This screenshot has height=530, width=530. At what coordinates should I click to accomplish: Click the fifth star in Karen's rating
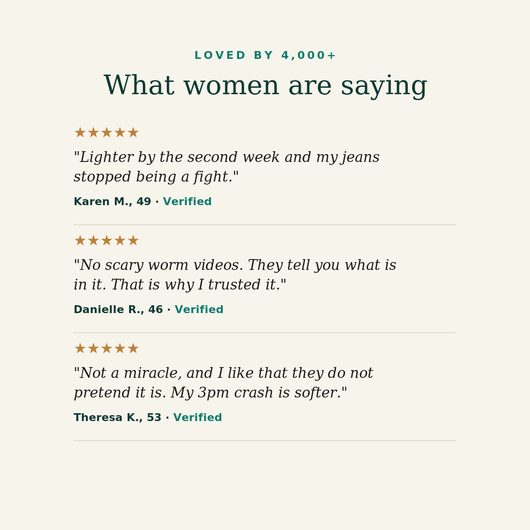(133, 132)
